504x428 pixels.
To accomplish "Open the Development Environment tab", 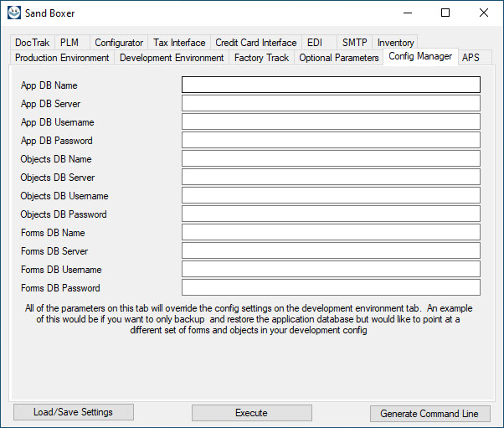I will tap(172, 58).
